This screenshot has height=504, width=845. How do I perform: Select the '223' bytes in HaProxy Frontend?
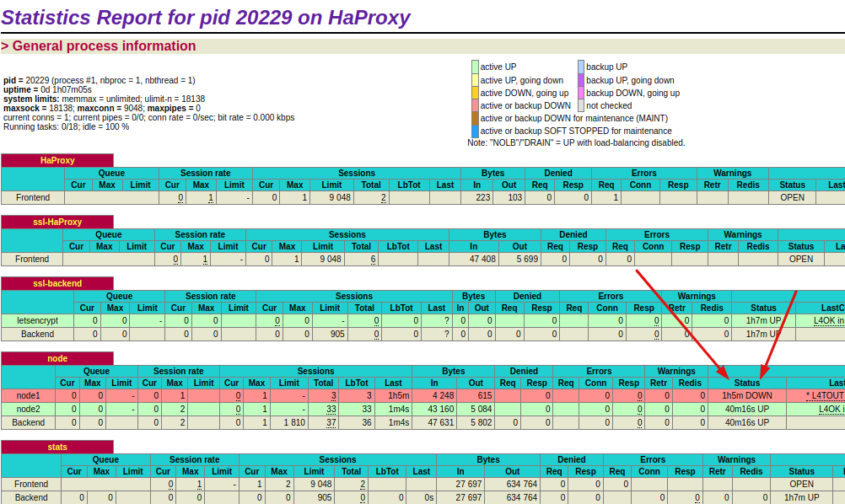[x=483, y=197]
